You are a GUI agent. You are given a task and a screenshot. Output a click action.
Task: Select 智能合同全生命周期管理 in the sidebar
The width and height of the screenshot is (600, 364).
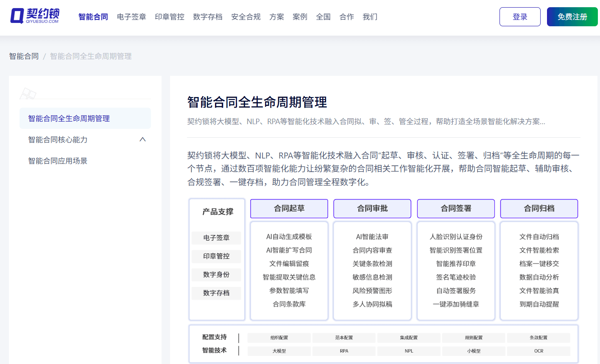click(x=85, y=118)
